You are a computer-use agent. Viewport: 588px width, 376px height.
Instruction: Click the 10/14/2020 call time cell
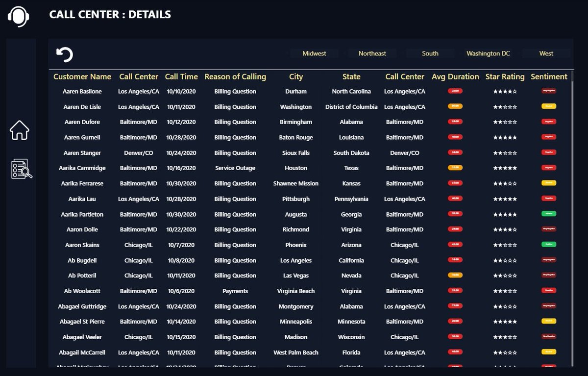(181, 322)
